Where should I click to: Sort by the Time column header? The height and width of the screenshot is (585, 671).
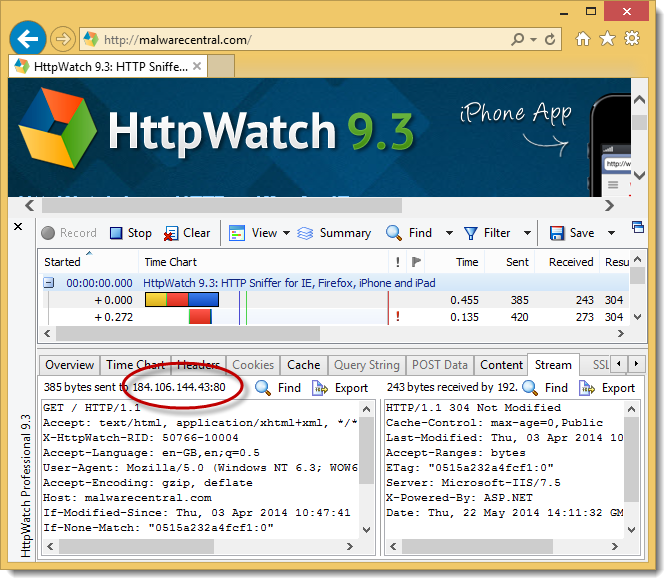click(454, 262)
